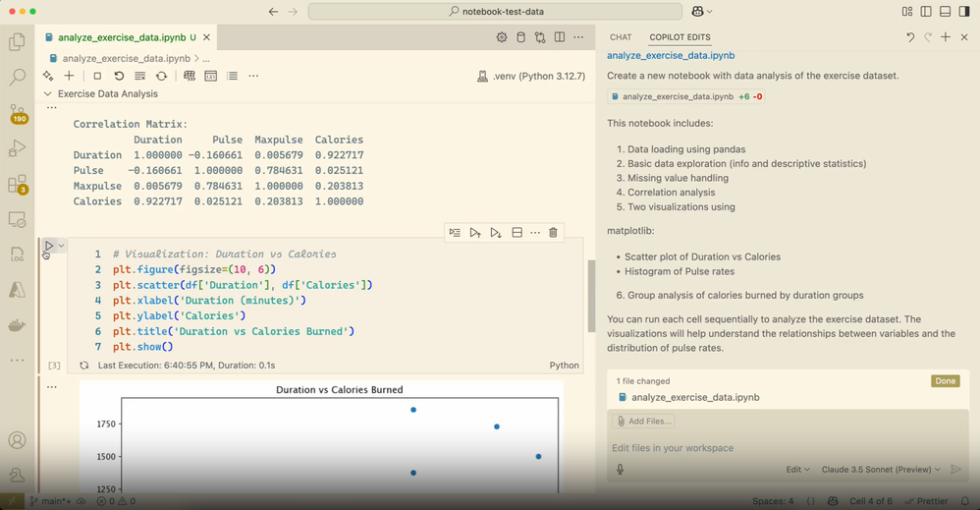Open Source Control view with 190 badge
The width and height of the screenshot is (980, 510).
18,113
